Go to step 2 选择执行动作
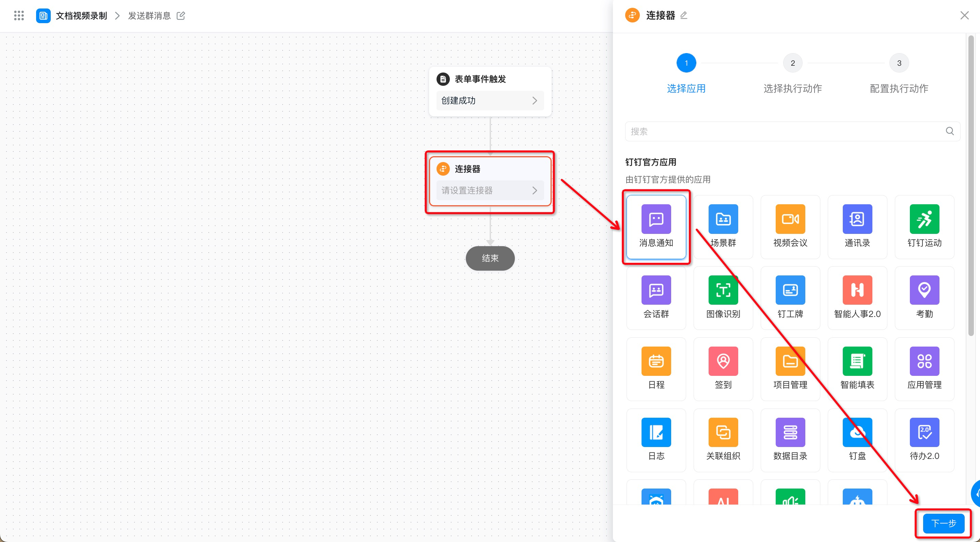This screenshot has width=980, height=542. tap(793, 74)
